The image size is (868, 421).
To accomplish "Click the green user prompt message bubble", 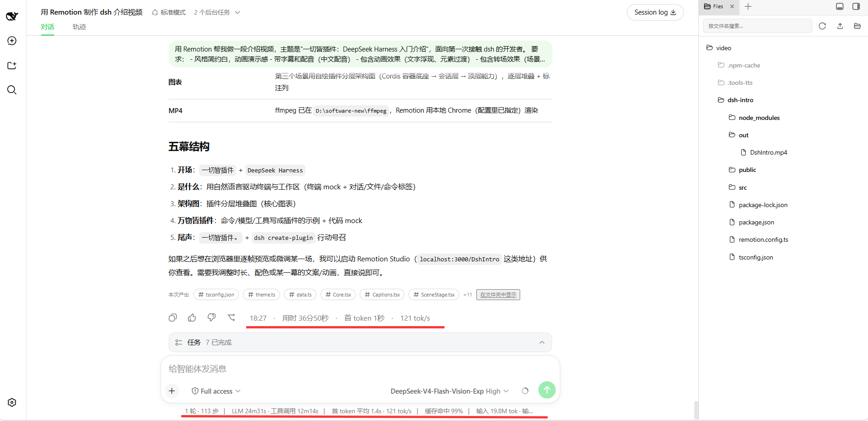I will (x=360, y=54).
